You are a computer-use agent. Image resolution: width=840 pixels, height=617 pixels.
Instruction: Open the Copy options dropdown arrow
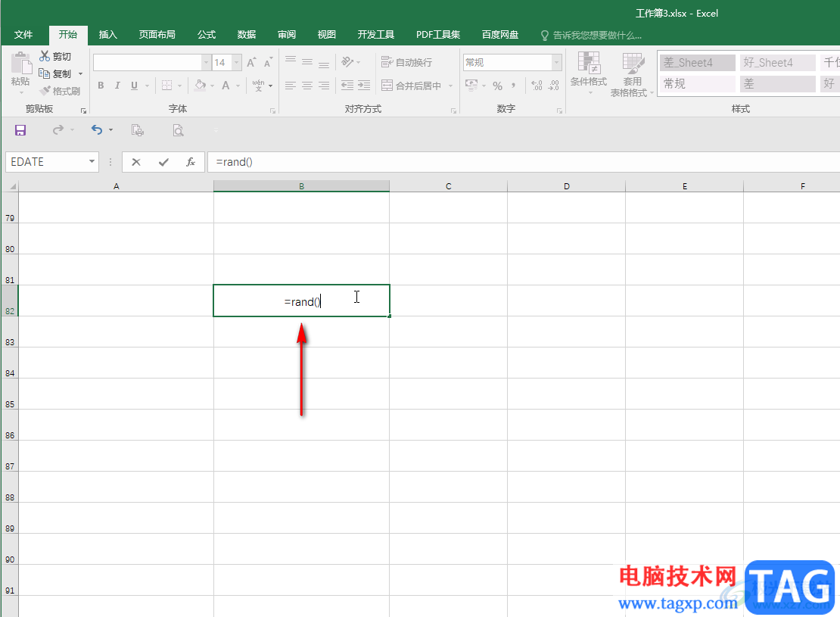[x=80, y=73]
